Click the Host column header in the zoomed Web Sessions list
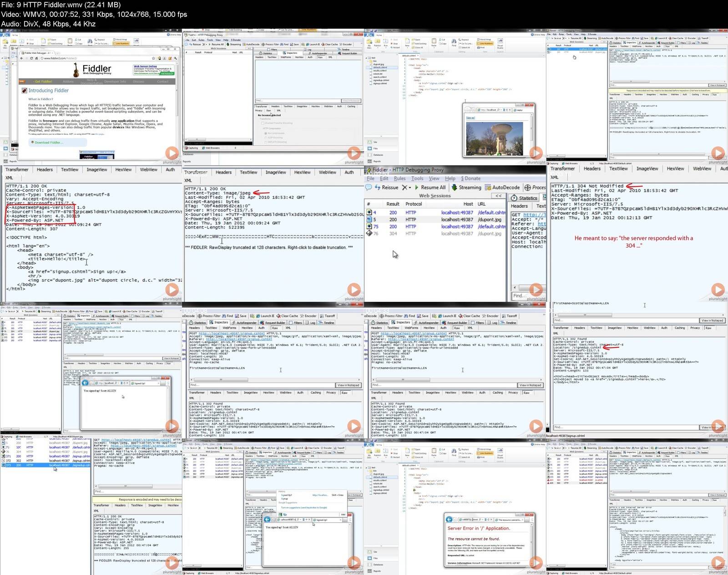Screen dimensions: 728x575 tap(468, 204)
